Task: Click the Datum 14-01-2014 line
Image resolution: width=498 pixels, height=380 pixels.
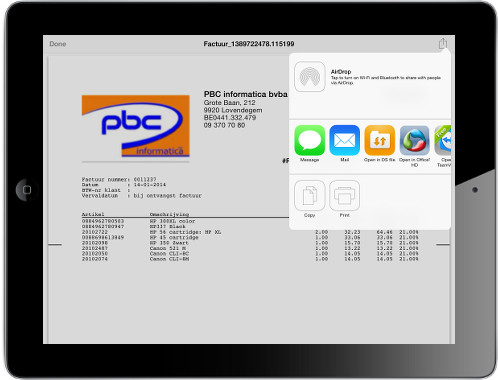Action: [124, 185]
